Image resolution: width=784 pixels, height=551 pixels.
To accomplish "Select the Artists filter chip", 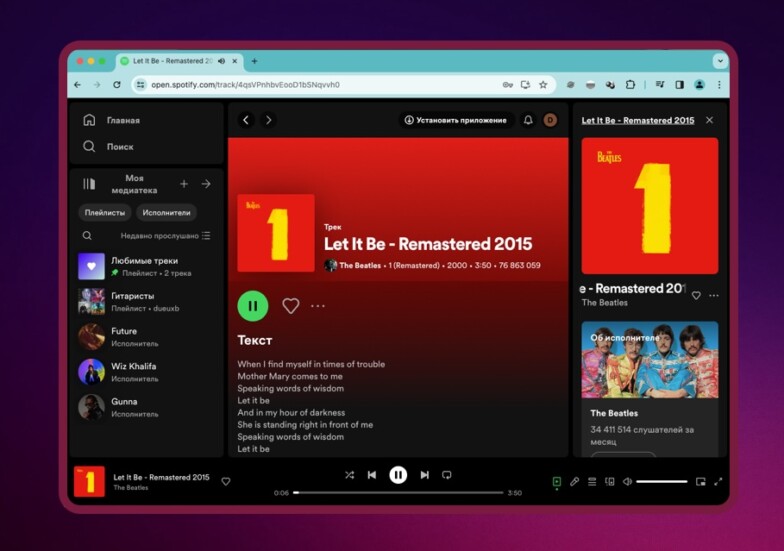I will (x=166, y=212).
